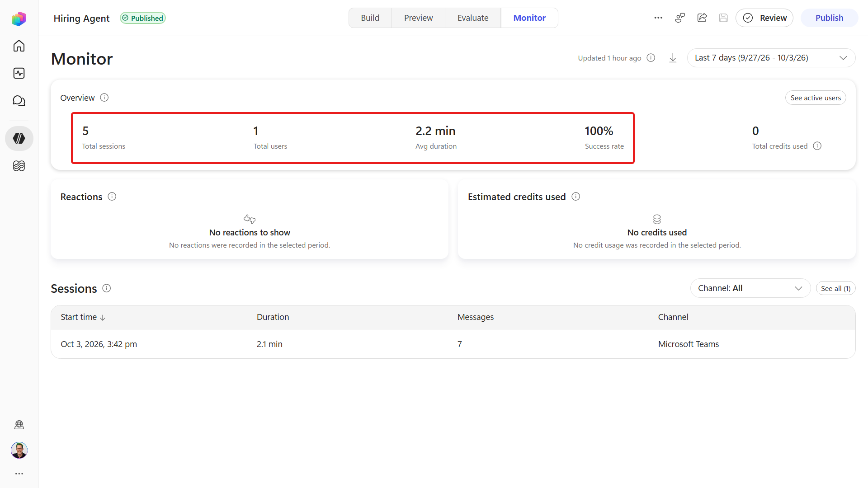Open the Copilot Studio logo

(19, 19)
